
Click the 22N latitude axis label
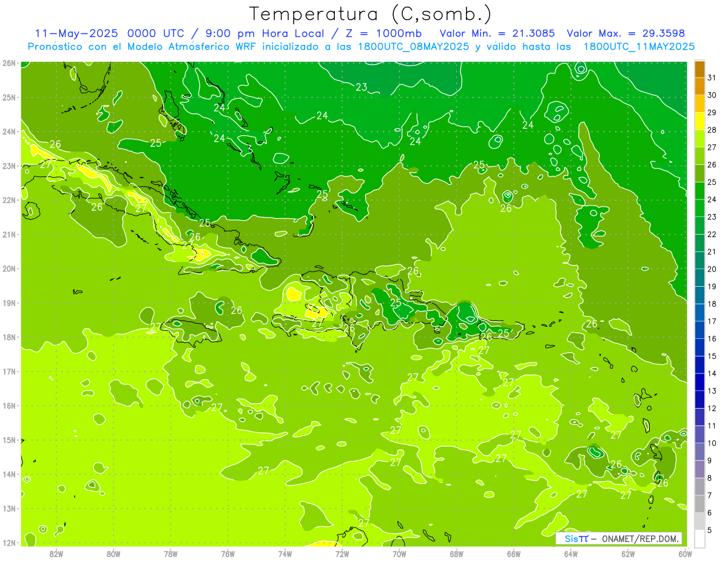(9, 200)
